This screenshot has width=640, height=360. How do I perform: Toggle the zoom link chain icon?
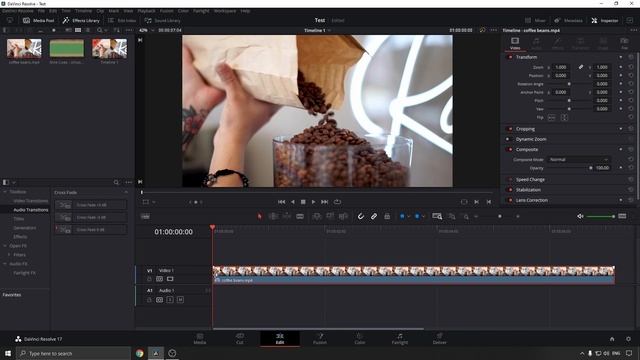pos(581,67)
